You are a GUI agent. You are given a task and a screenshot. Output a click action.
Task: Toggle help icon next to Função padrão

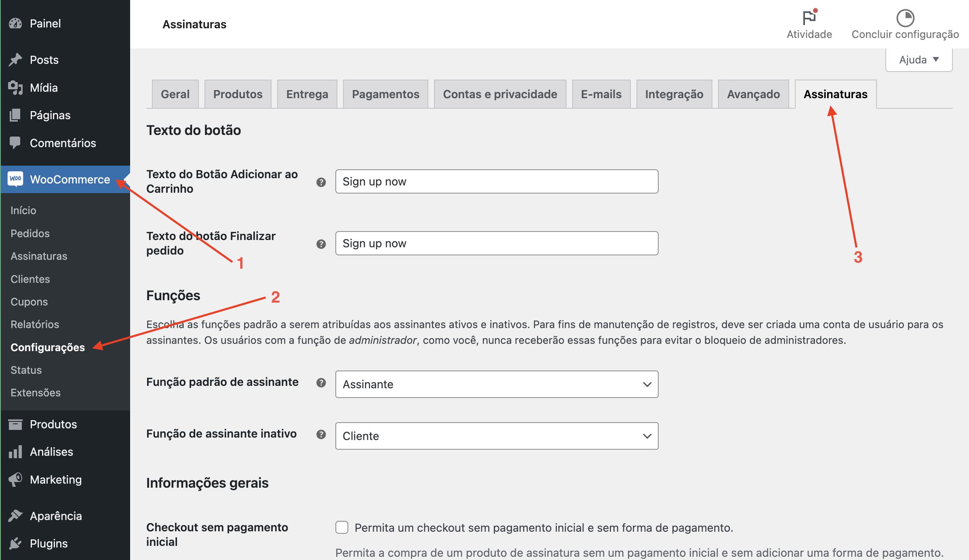[321, 383]
